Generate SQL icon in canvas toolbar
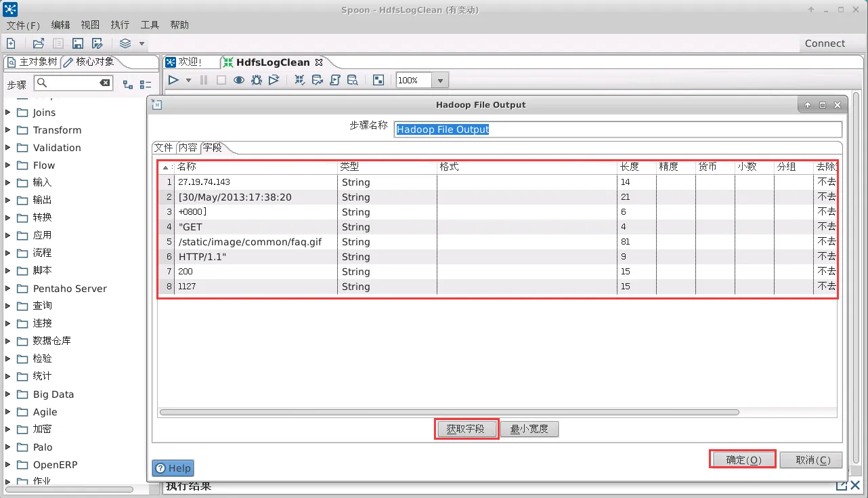The height and width of the screenshot is (498, 868). 335,80
